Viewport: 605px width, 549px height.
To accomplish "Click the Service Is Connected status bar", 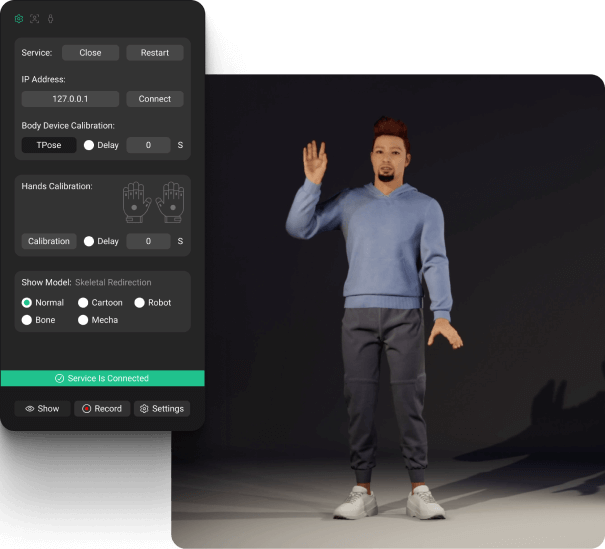I will [103, 378].
